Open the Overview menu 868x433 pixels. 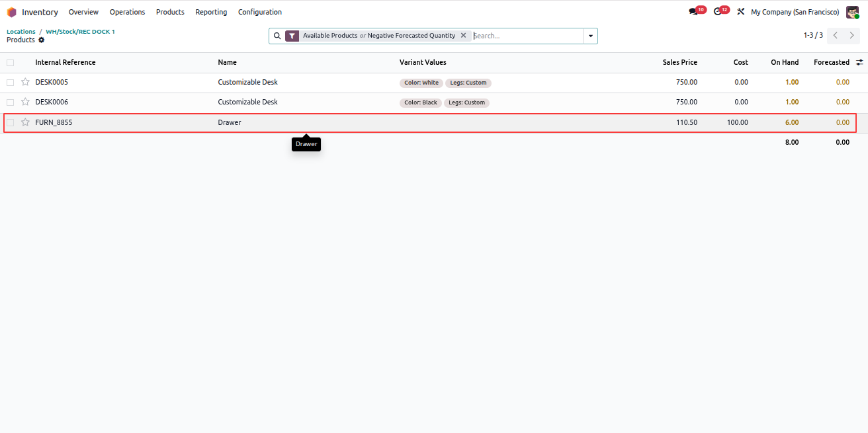83,12
